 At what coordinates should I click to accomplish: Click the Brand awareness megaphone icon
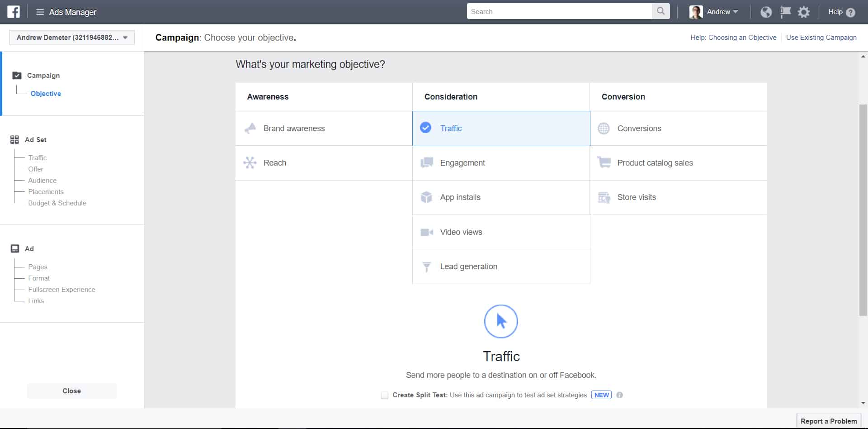250,129
